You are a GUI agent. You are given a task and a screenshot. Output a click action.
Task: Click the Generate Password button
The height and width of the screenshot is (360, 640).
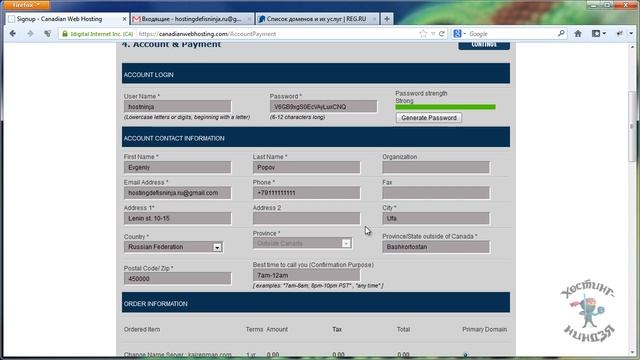(429, 118)
